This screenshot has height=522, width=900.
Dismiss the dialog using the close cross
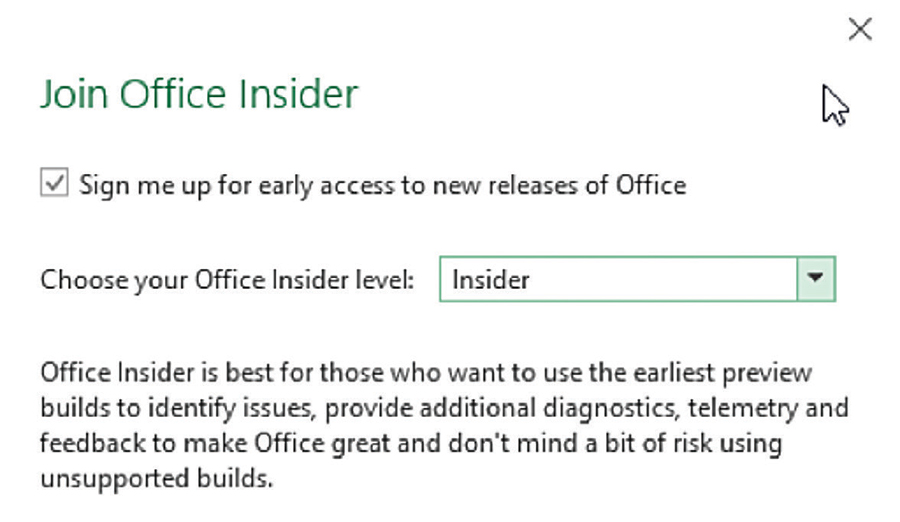[860, 30]
